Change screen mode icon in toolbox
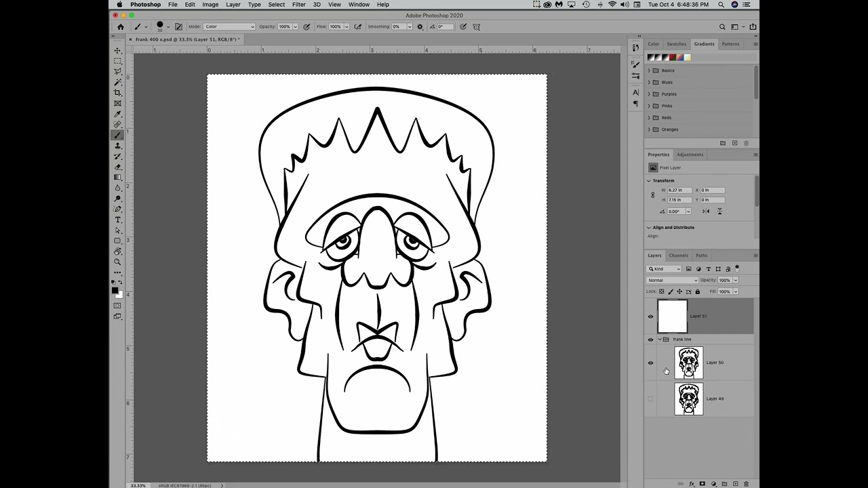This screenshot has height=488, width=868. click(117, 317)
